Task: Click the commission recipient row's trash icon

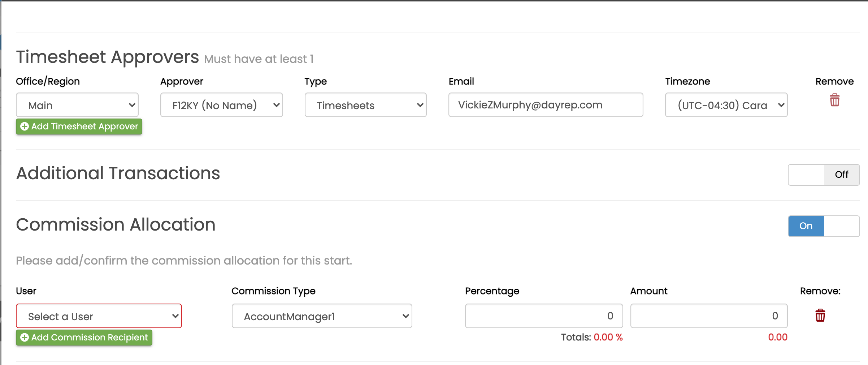Action: [x=820, y=315]
